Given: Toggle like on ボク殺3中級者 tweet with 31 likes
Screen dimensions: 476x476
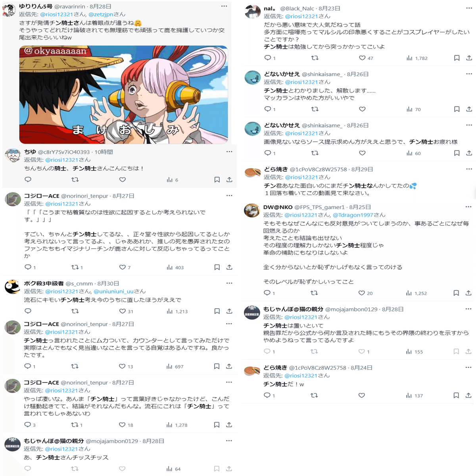Looking at the screenshot, I should (x=123, y=311).
